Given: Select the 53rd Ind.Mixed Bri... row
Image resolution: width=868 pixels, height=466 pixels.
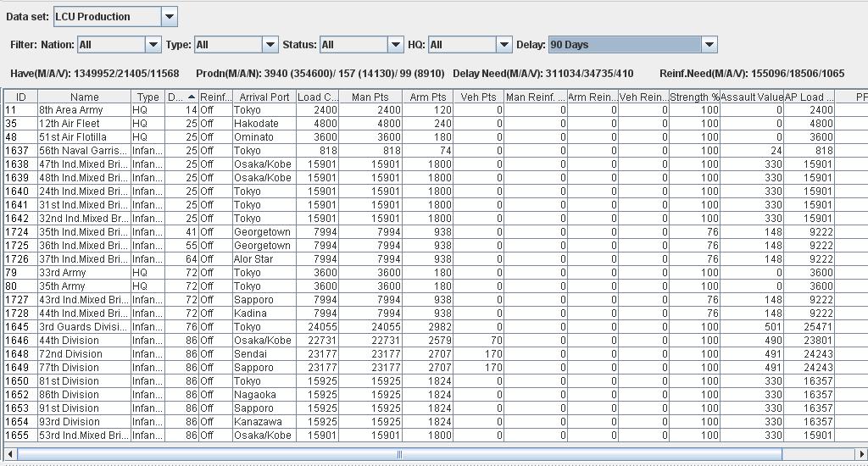Looking at the screenshot, I should [x=436, y=435].
